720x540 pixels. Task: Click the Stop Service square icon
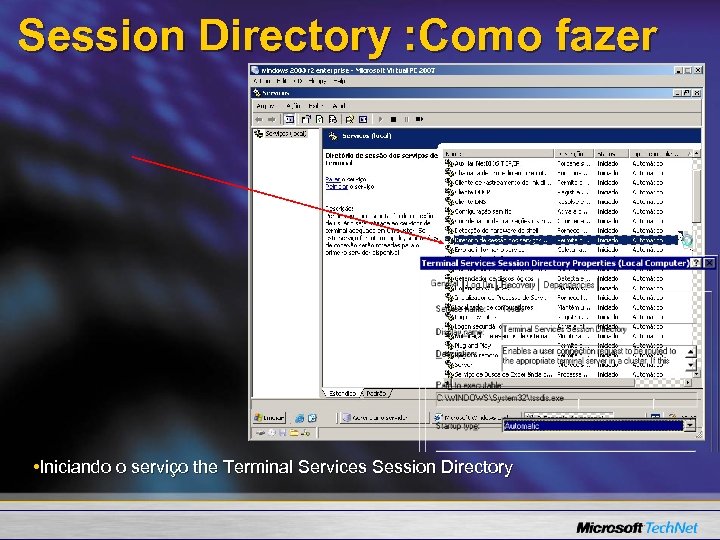(393, 119)
